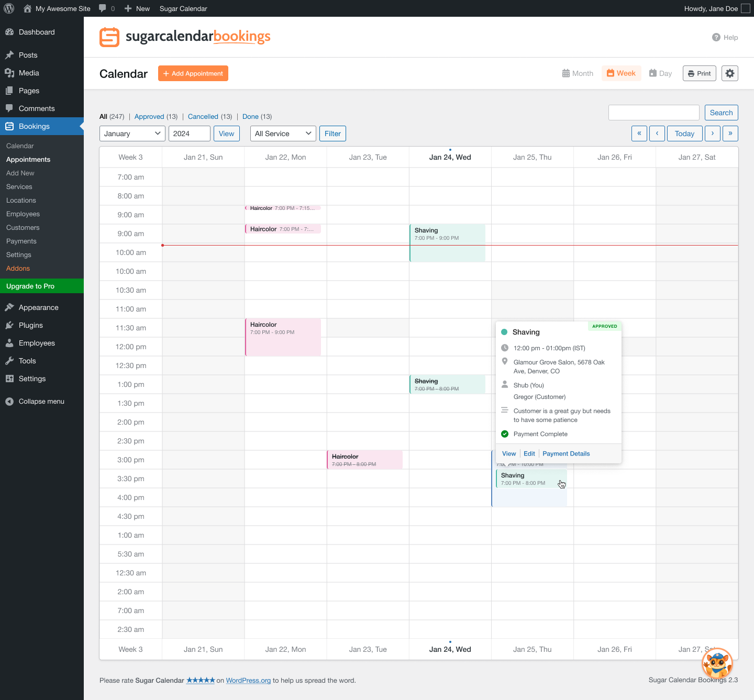Click the Today button
This screenshot has width=754, height=700.
pos(684,134)
